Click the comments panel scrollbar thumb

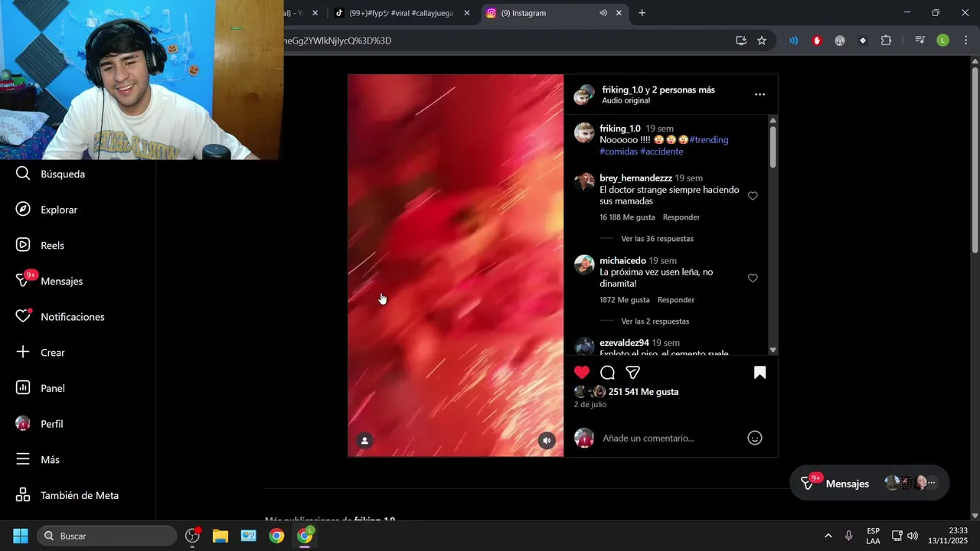773,147
